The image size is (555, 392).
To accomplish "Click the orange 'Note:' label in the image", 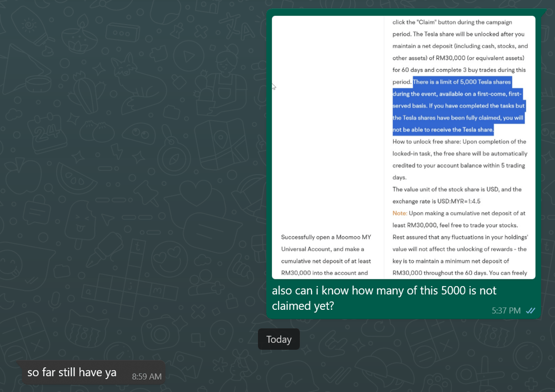I will pyautogui.click(x=400, y=213).
